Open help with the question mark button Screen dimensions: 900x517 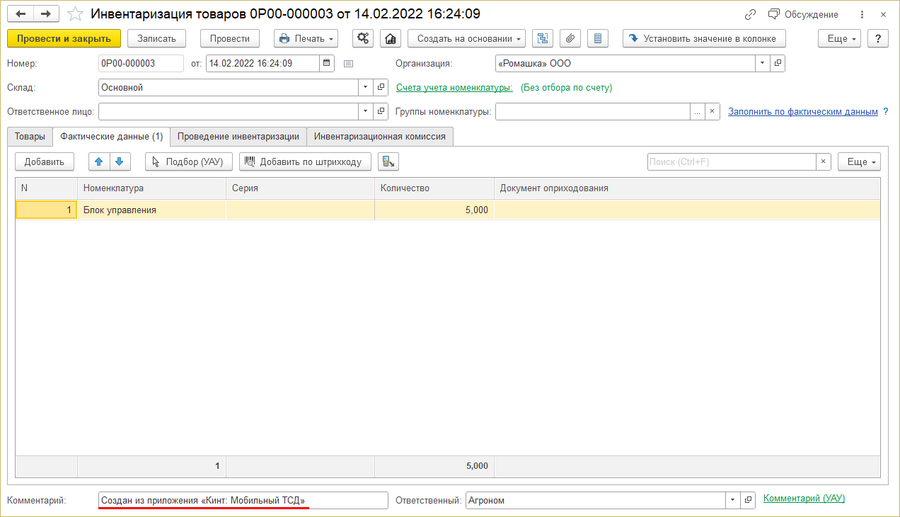(878, 38)
